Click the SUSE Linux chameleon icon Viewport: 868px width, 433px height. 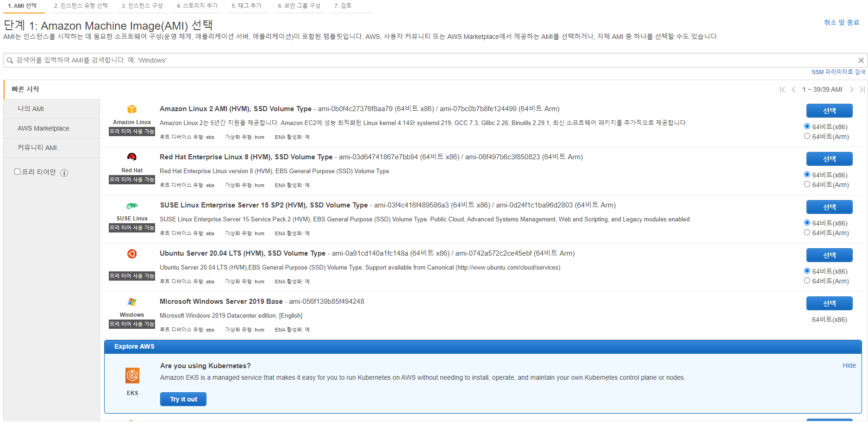coord(132,206)
